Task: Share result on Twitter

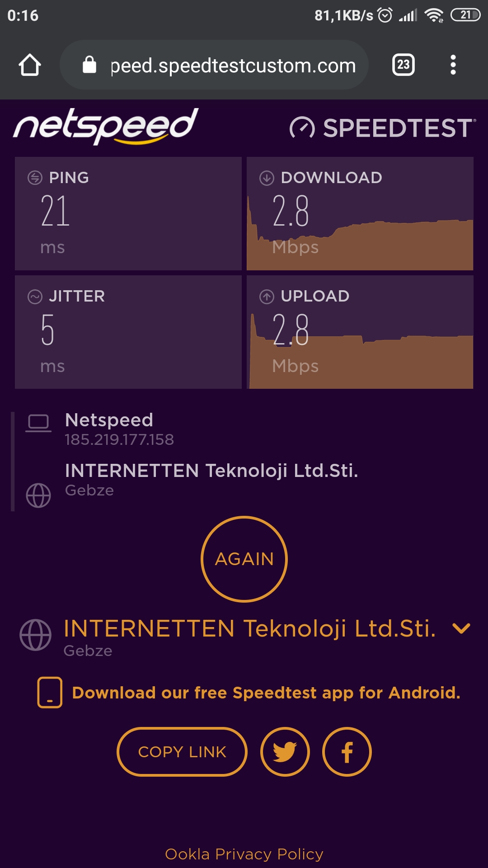Action: (x=285, y=752)
